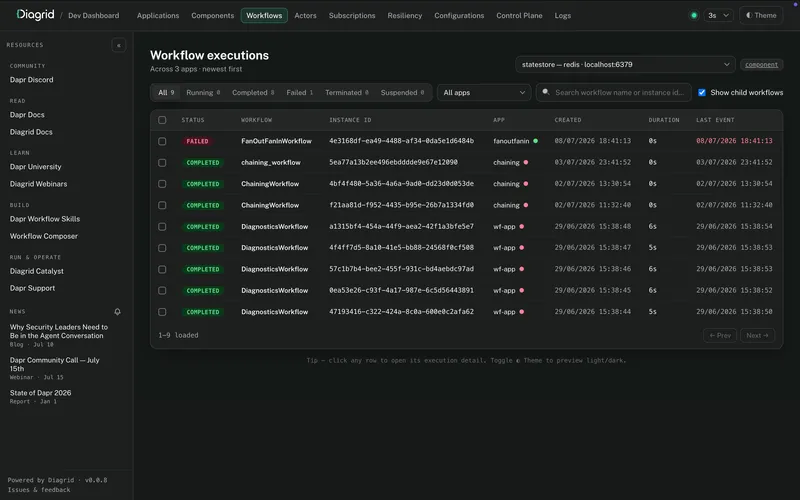Open the Logs tab
The image size is (800, 500).
(x=563, y=15)
